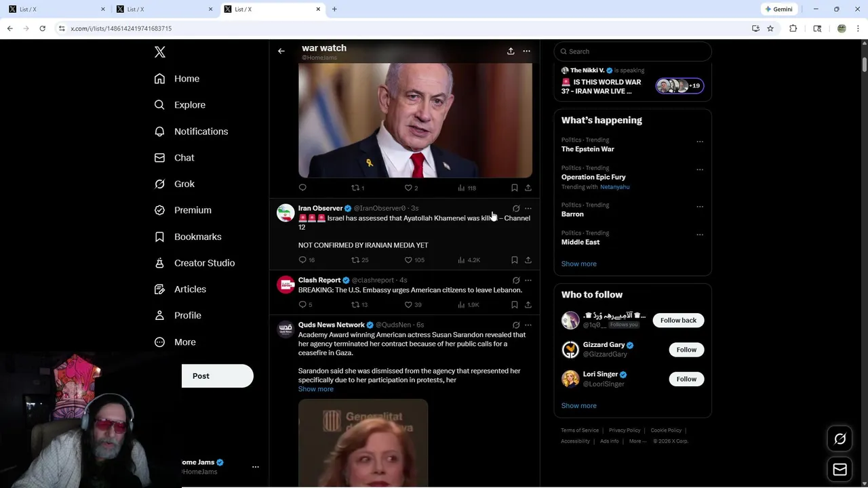Follow back the @1q0_ account
Screen dimensions: 868x488
point(678,321)
